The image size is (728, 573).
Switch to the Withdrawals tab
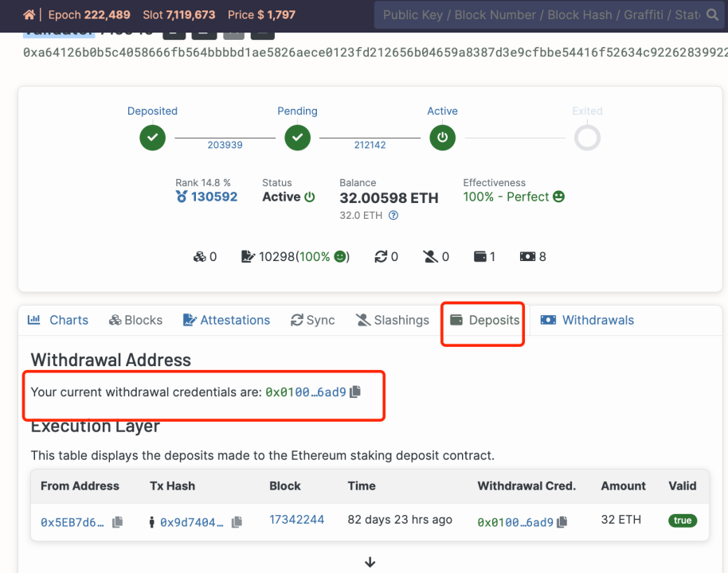(x=587, y=320)
